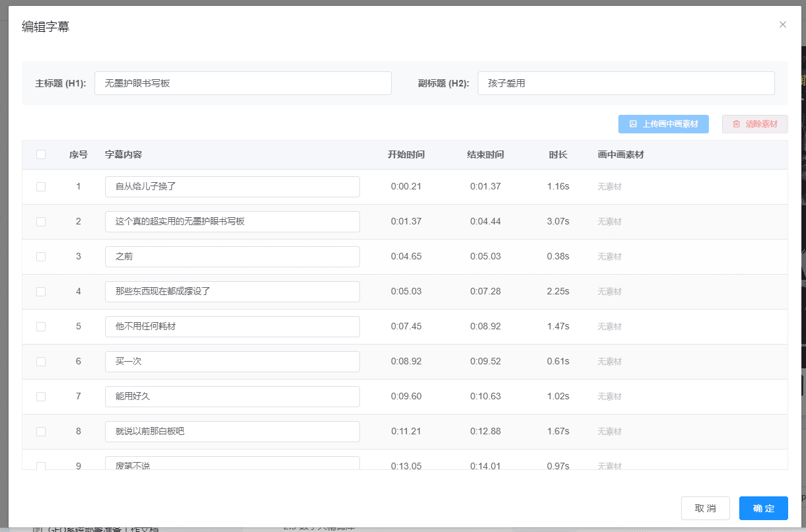Screen dimensions: 806x532
Task: Click 无素材 placeholder in row 8
Action: [610, 432]
